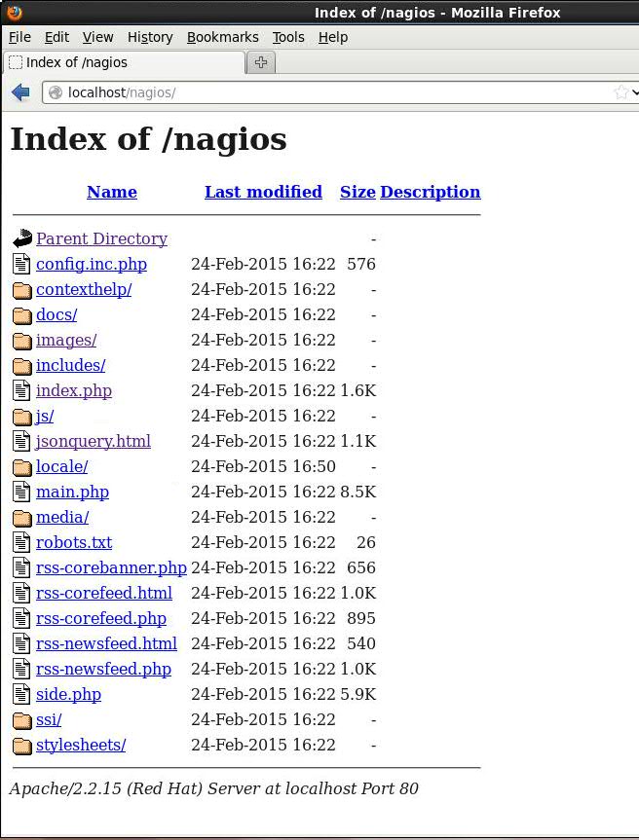Viewport: 639px width, 840px height.
Task: Click the folder icon beside contexthelp/
Action: (22, 290)
